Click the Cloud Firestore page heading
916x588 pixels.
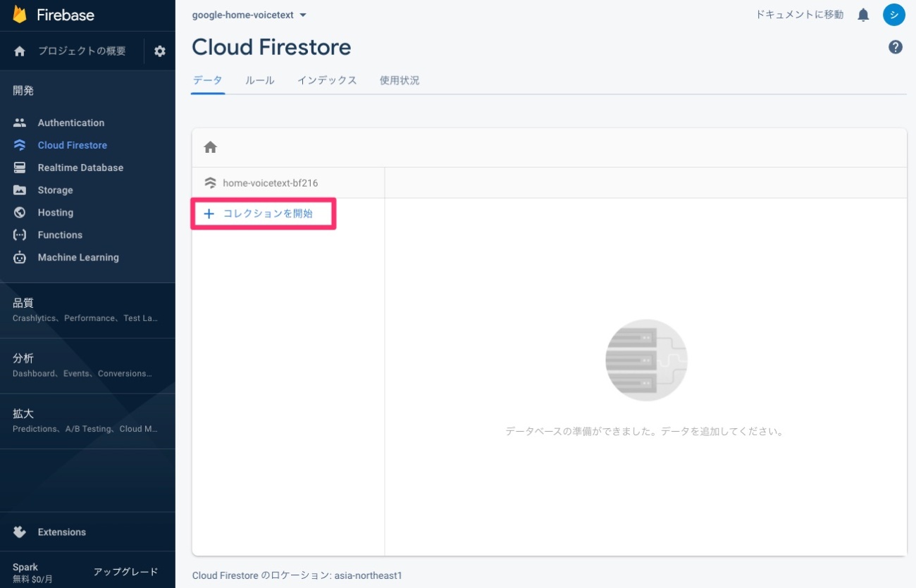(x=271, y=47)
